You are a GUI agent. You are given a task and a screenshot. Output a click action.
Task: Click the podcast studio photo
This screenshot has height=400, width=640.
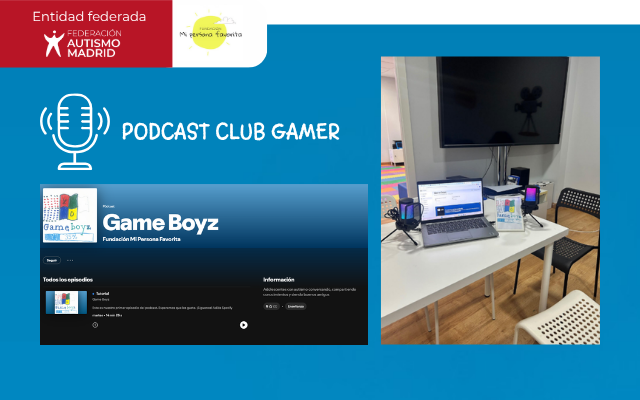click(x=490, y=200)
